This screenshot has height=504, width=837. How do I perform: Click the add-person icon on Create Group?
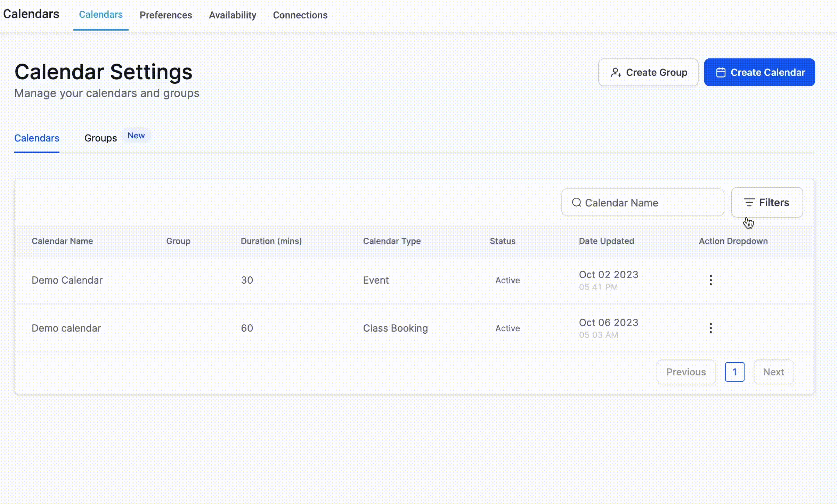[616, 72]
